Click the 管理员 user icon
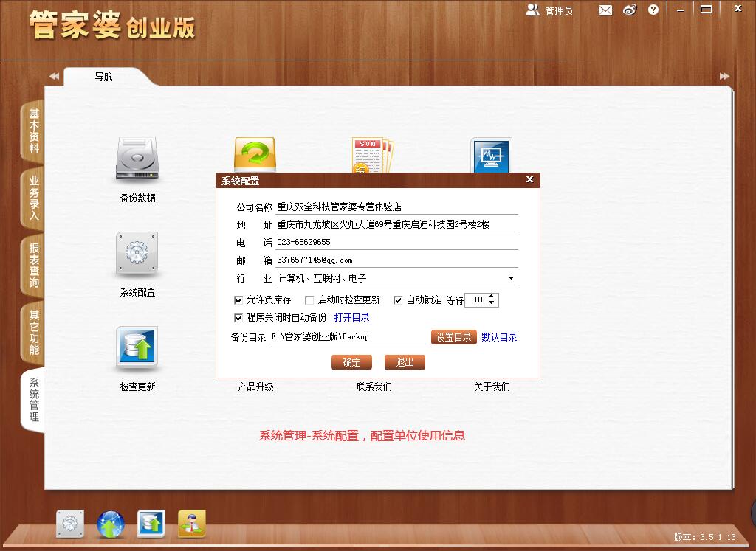The width and height of the screenshot is (756, 551). click(x=532, y=10)
